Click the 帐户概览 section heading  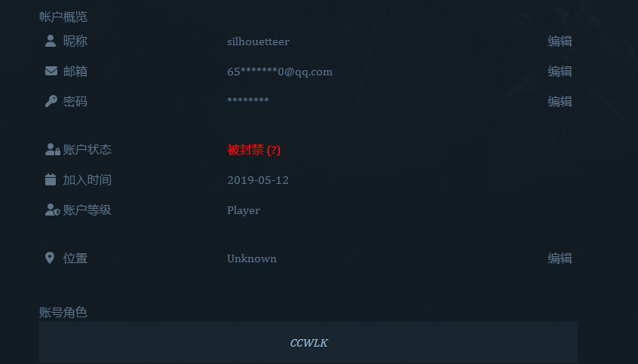[x=63, y=17]
